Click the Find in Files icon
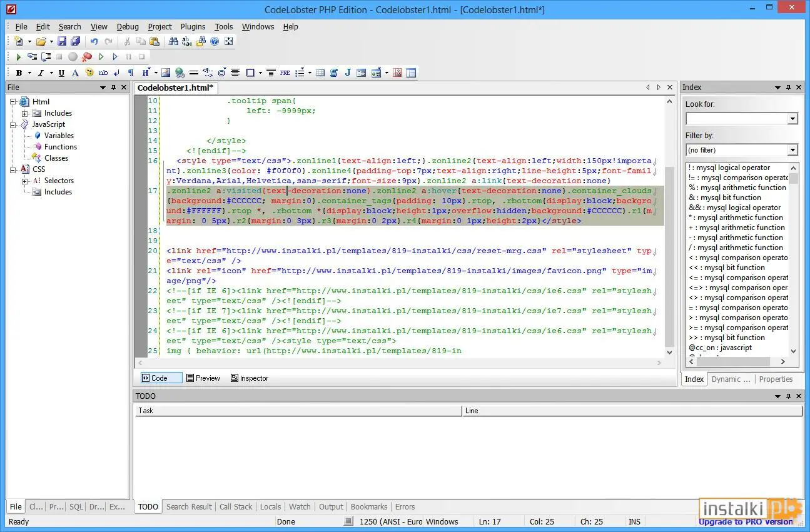Screen dimensions: 810x532 point(201,41)
